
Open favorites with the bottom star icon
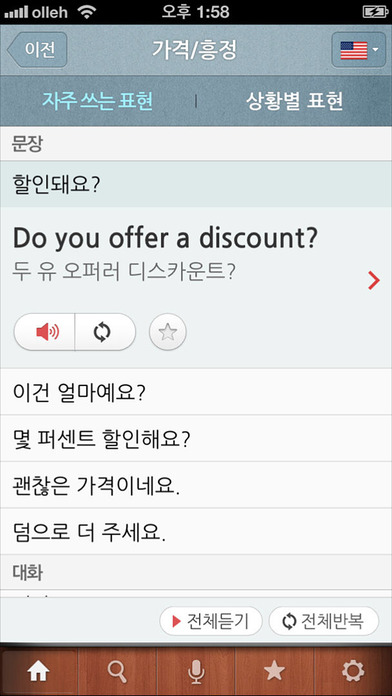[274, 671]
